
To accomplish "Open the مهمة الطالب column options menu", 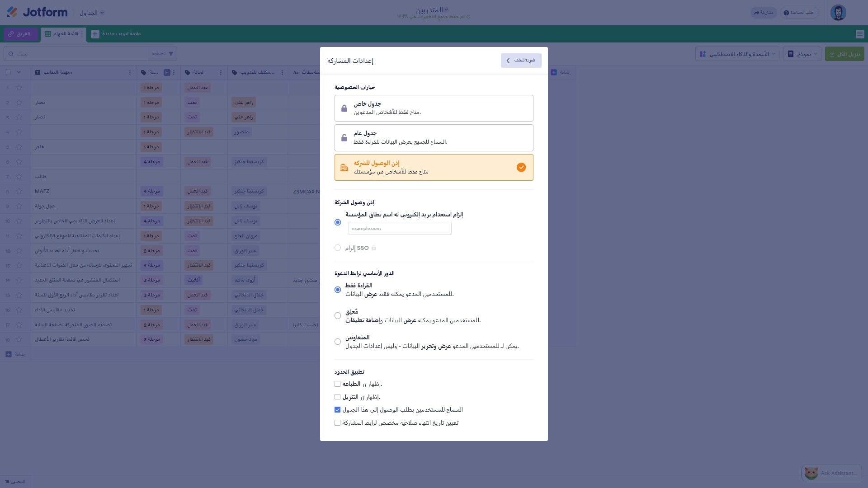I will 130,72.
